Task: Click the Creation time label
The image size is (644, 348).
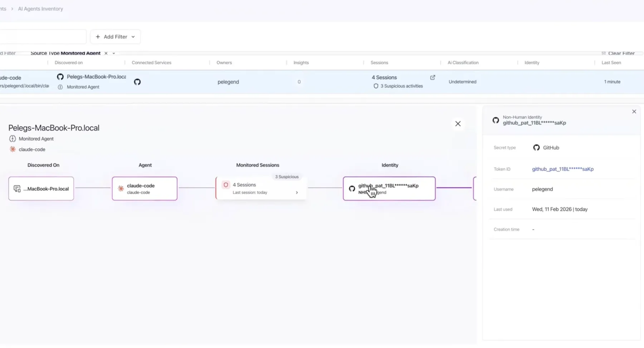Action: pos(506,230)
